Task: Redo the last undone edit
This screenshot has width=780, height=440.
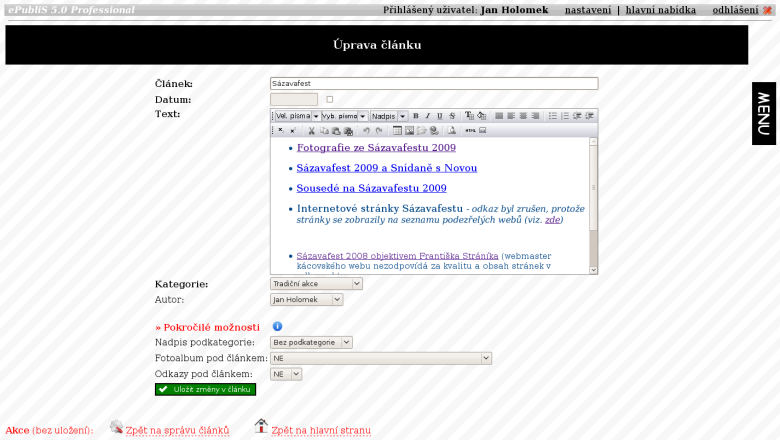Action: click(x=379, y=130)
